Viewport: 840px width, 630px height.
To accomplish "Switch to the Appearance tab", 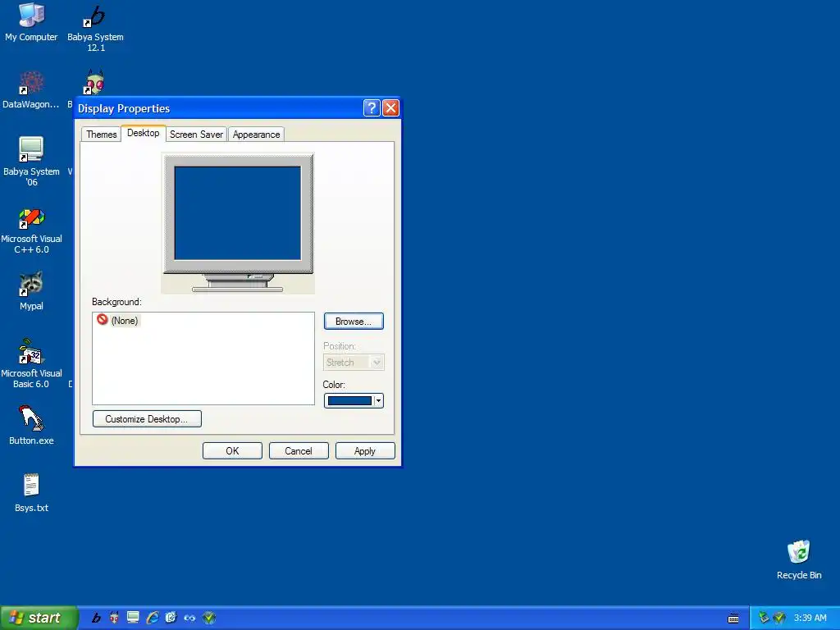I will coord(256,135).
